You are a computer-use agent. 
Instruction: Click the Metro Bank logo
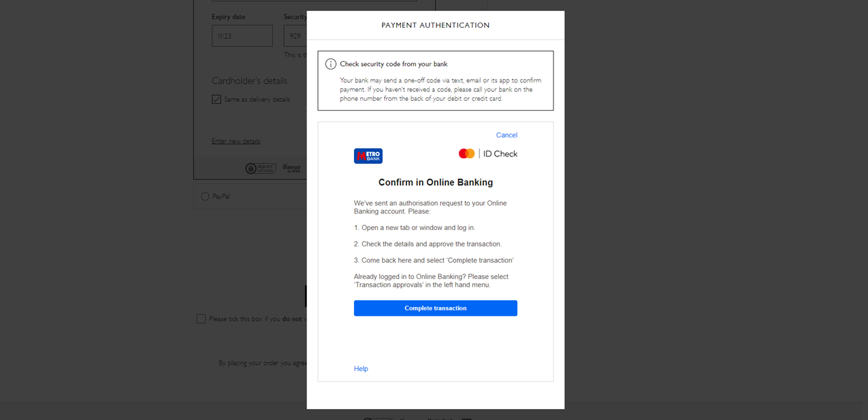coord(368,156)
